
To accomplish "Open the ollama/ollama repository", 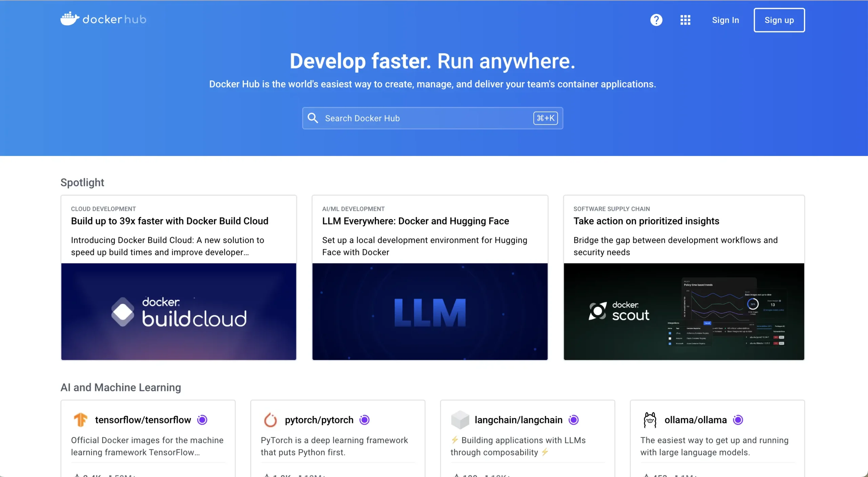I will pos(695,420).
